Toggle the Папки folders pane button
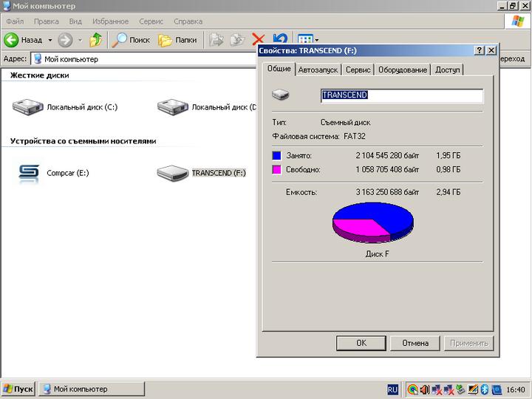The width and height of the screenshot is (532, 399). pos(177,40)
